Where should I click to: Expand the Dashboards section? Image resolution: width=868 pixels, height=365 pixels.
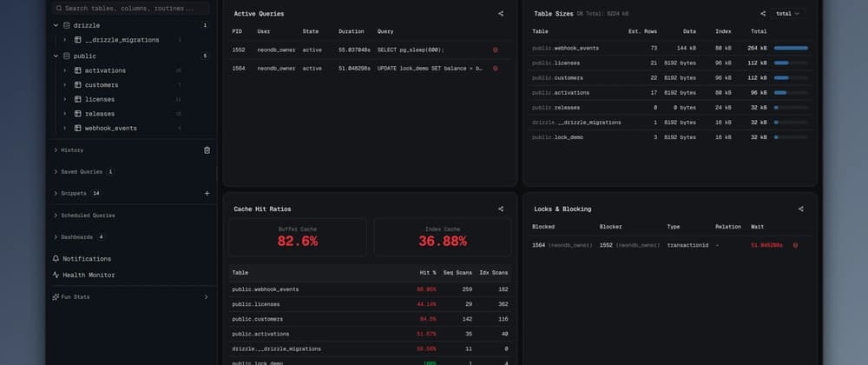pyautogui.click(x=74, y=237)
